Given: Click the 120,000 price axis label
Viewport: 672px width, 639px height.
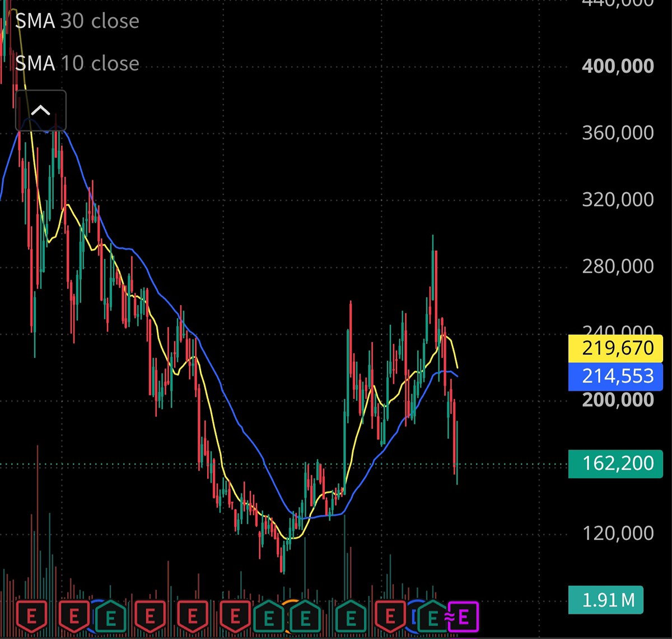Looking at the screenshot, I should coord(618,533).
